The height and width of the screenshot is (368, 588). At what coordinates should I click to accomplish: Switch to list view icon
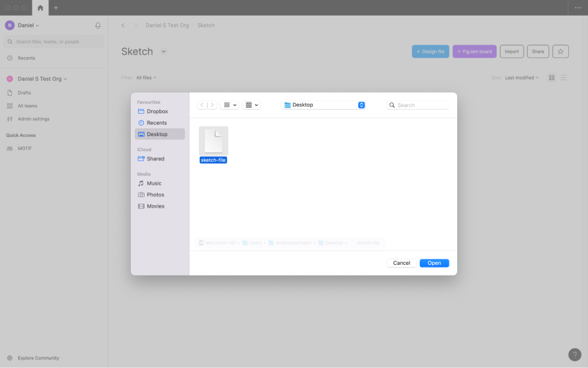point(563,78)
